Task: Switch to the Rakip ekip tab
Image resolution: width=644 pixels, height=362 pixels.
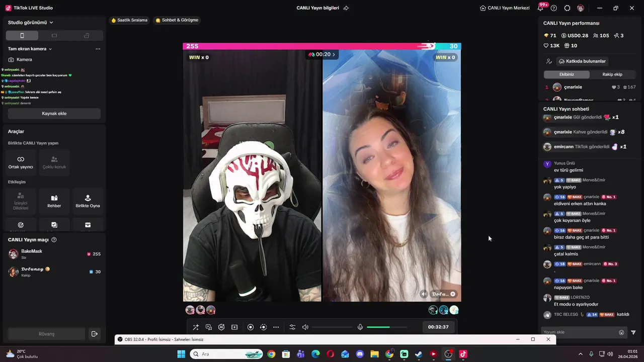Action: click(612, 74)
